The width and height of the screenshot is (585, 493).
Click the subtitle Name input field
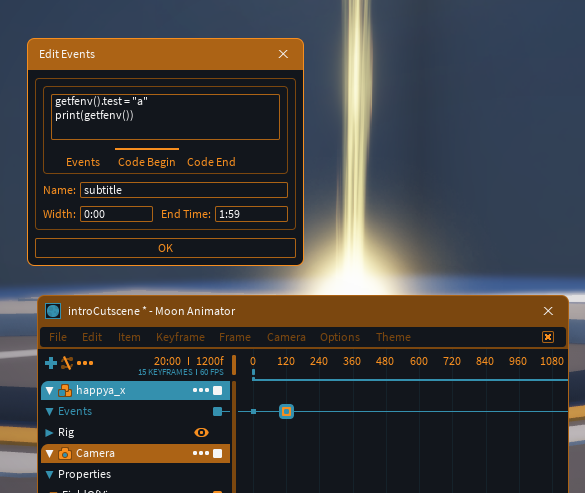pyautogui.click(x=184, y=190)
